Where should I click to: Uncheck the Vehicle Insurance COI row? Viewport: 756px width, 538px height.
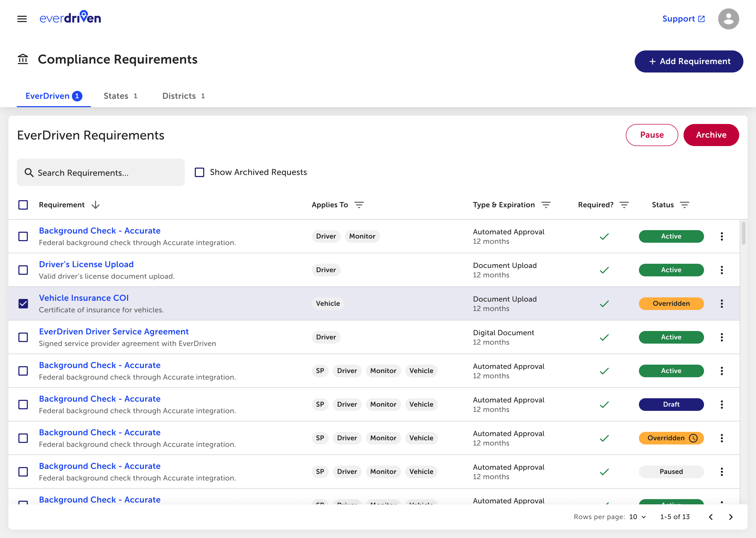[23, 303]
